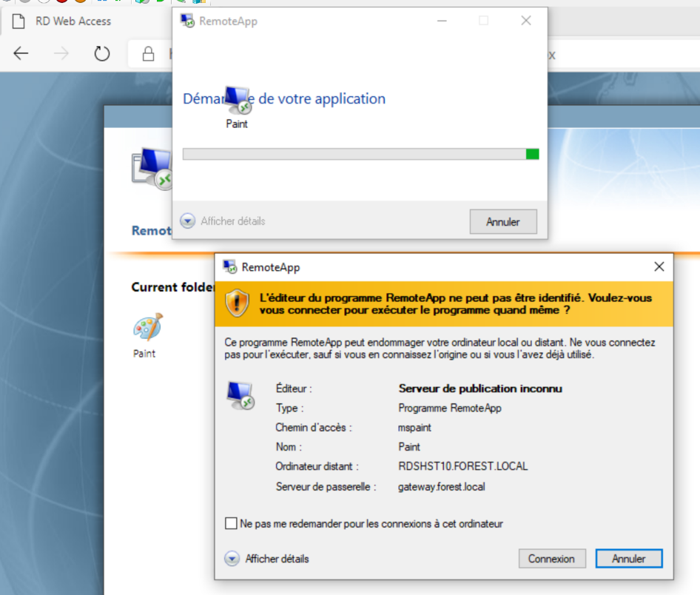Click the yellow warning shield icon
This screenshot has height=595, width=700.
[237, 303]
